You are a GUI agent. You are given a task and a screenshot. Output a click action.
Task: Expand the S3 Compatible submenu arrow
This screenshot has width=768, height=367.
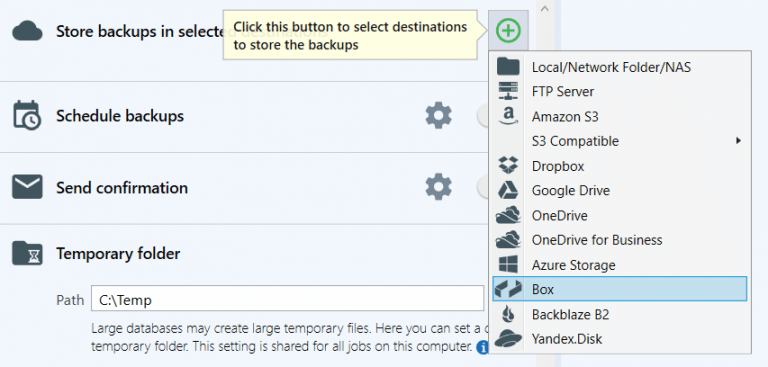tap(738, 141)
